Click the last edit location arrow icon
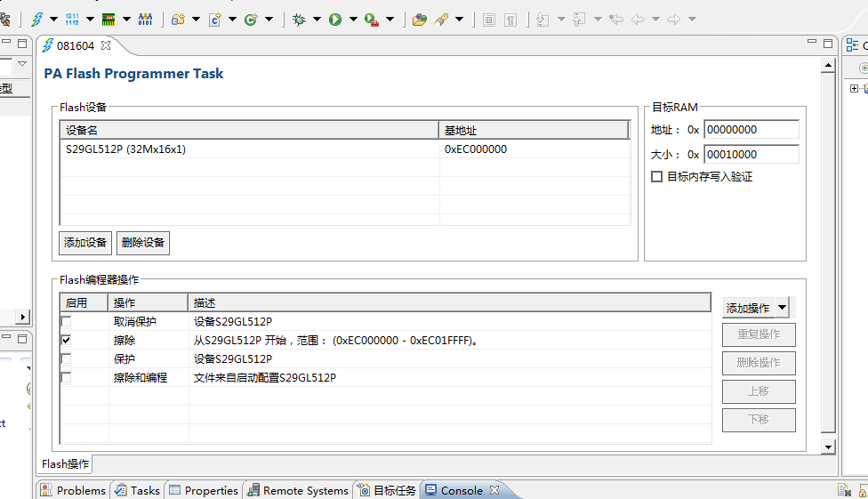 pos(616,20)
